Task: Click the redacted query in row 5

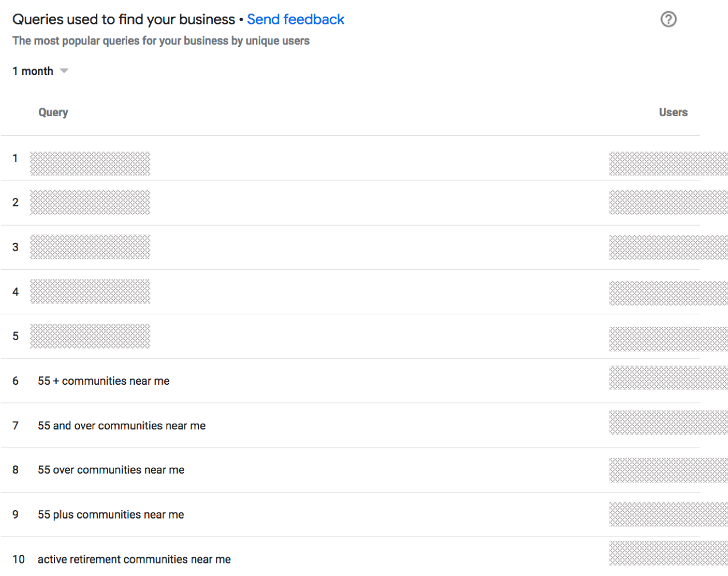Action: coord(90,336)
